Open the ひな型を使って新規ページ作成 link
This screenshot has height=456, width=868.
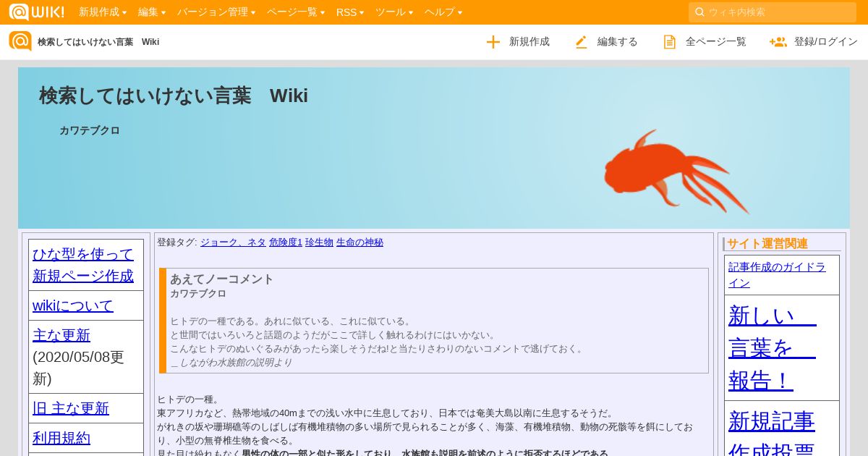coord(83,265)
